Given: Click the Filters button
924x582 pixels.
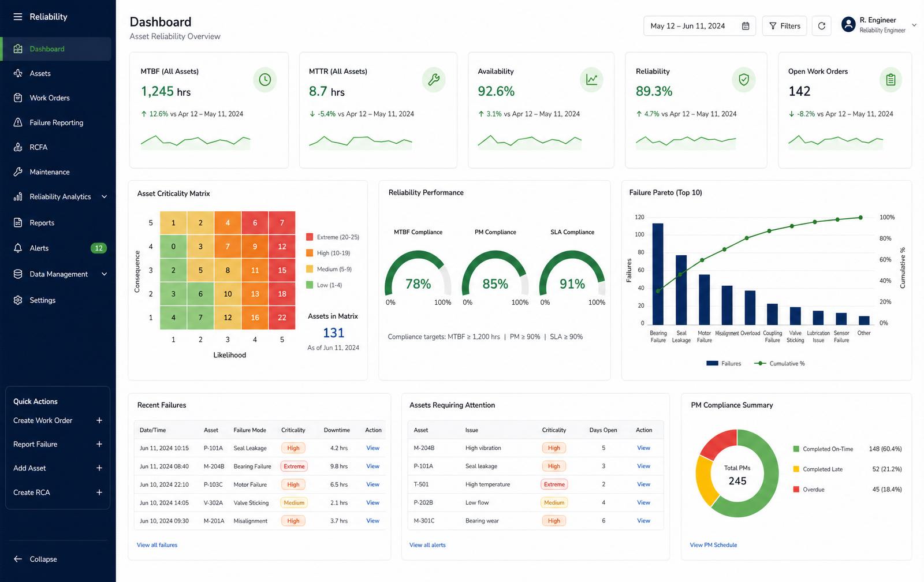Looking at the screenshot, I should [785, 26].
